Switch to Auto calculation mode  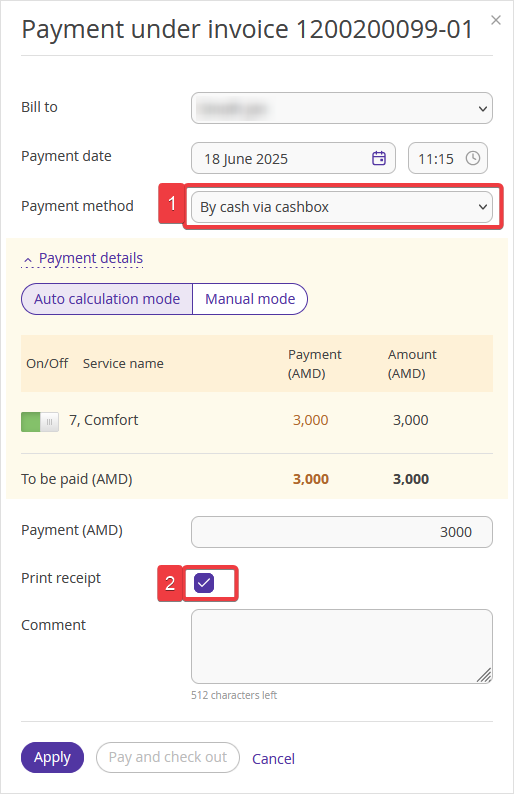point(107,299)
